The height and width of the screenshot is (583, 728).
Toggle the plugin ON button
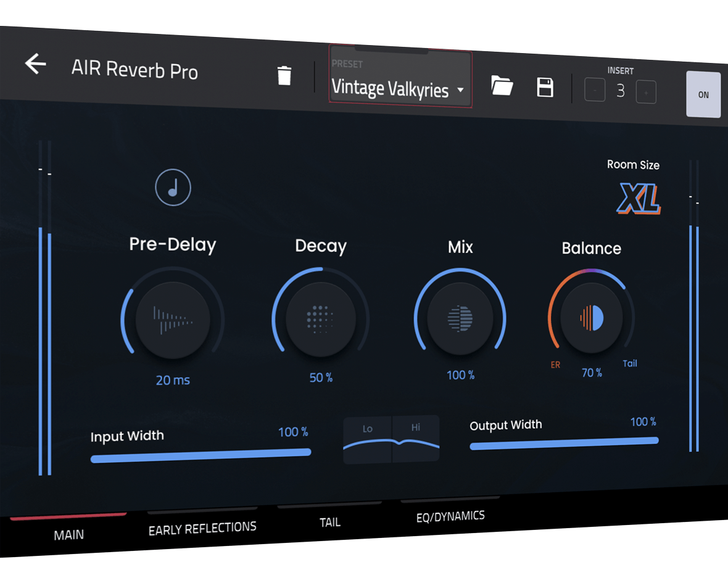click(703, 94)
